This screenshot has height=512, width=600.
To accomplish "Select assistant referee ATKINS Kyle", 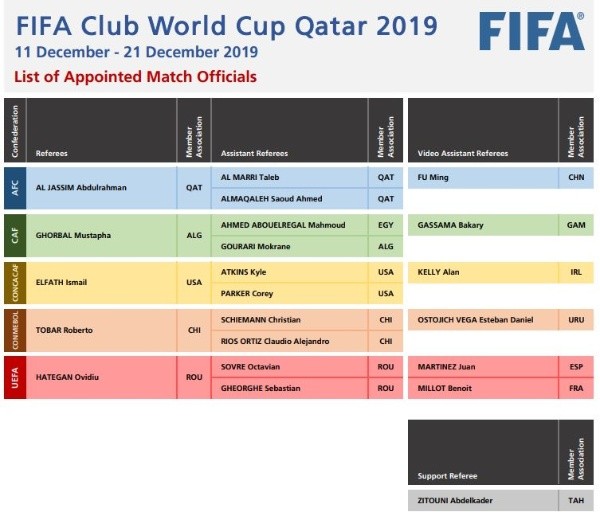I will tap(243, 271).
